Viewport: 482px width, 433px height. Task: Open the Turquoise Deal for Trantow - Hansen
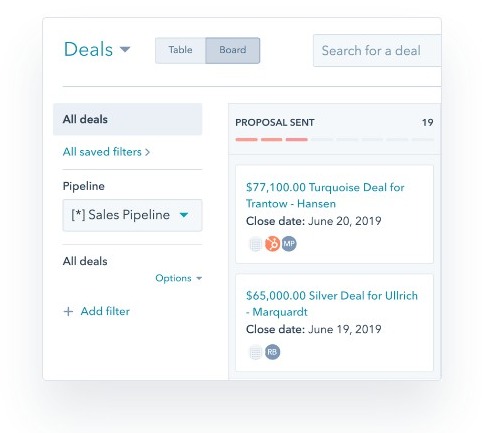[x=325, y=195]
